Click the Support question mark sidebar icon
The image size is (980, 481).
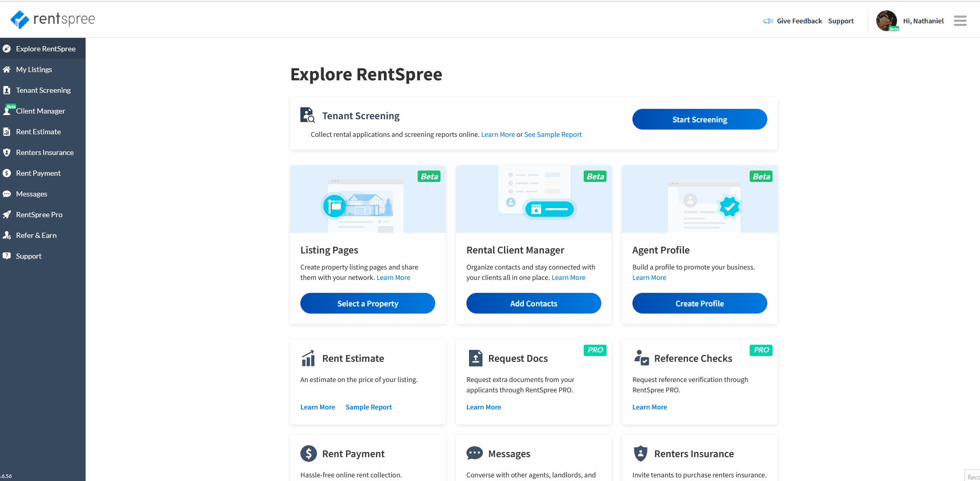tap(7, 256)
